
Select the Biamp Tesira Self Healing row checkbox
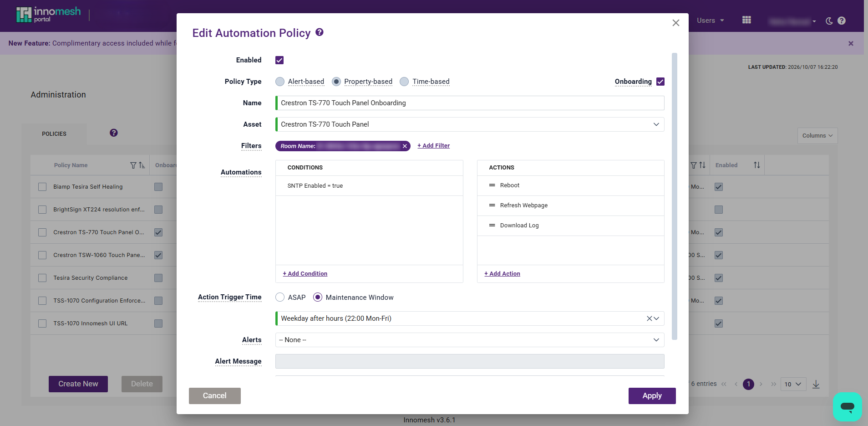[x=42, y=187]
